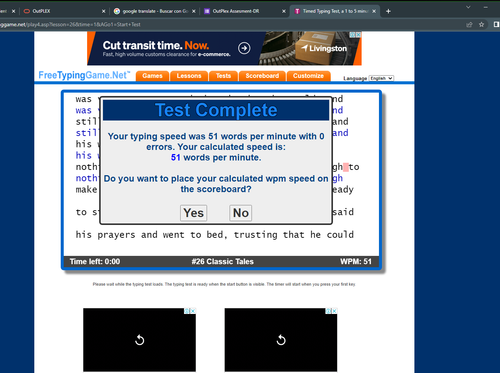The width and height of the screenshot is (500, 373).
Task: Open ad info icon on top banner
Action: 352,34
